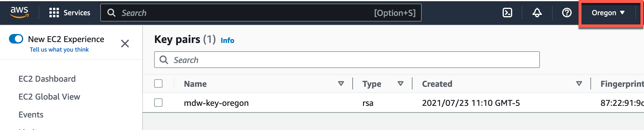This screenshot has height=130, width=644.
Task: Open EC2 Dashboard in sidebar
Action: pyautogui.click(x=47, y=79)
